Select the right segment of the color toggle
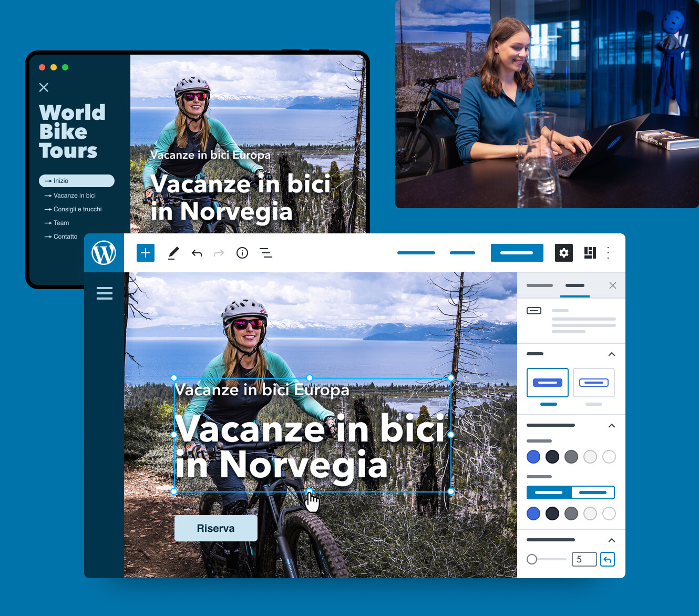 (x=593, y=492)
